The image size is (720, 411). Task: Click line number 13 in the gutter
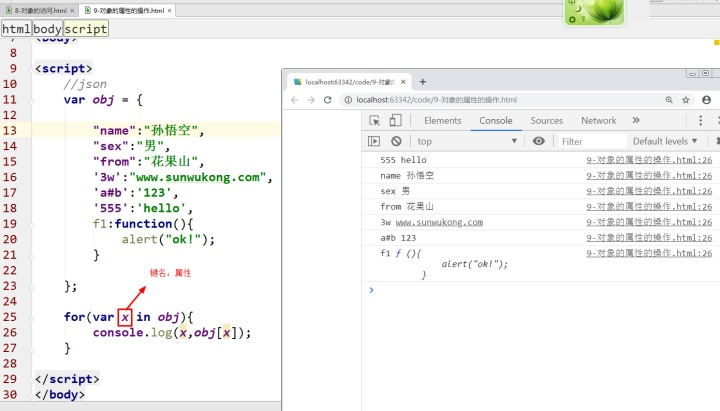pyautogui.click(x=10, y=130)
